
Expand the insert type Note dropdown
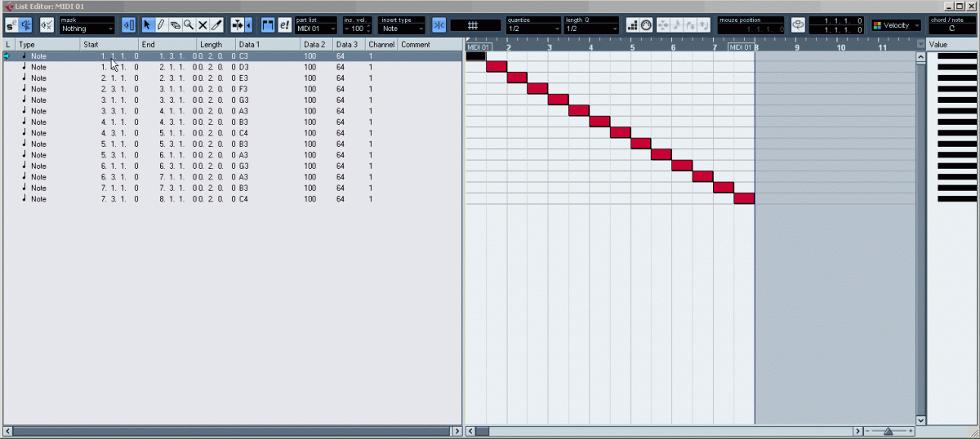pyautogui.click(x=401, y=29)
